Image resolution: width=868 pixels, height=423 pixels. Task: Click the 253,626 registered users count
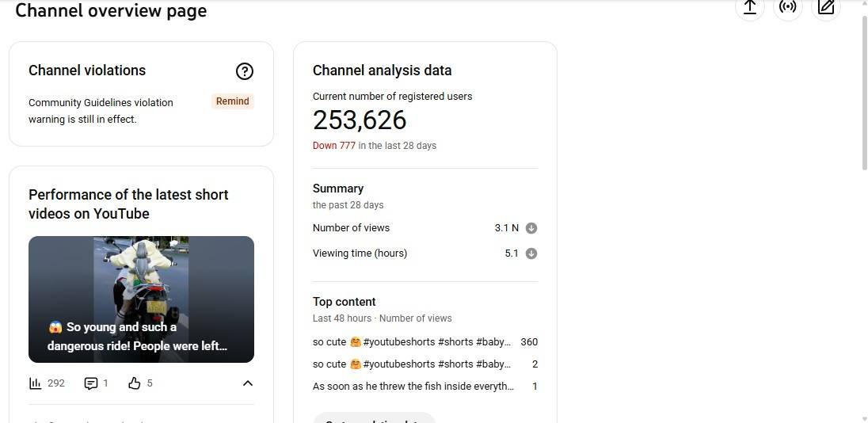(360, 120)
